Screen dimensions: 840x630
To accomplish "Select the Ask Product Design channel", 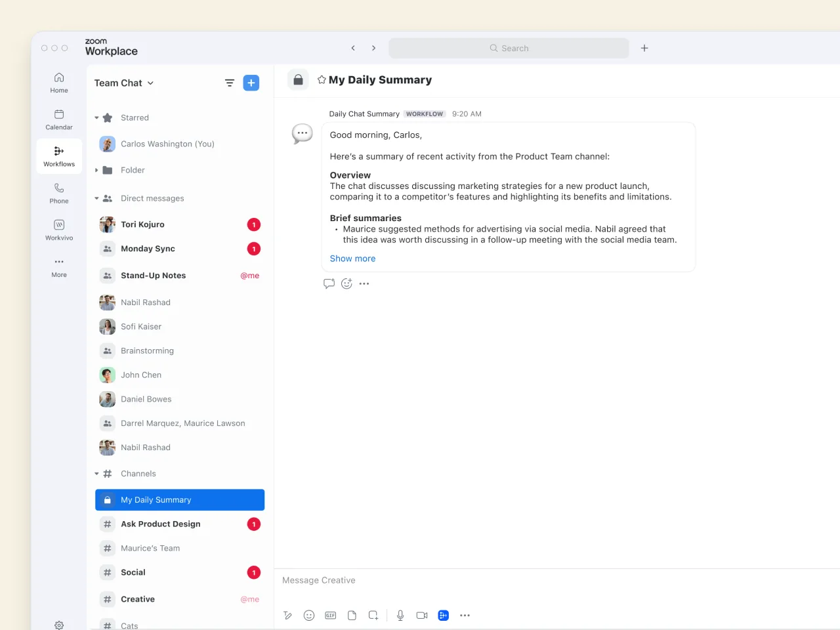I will click(160, 524).
